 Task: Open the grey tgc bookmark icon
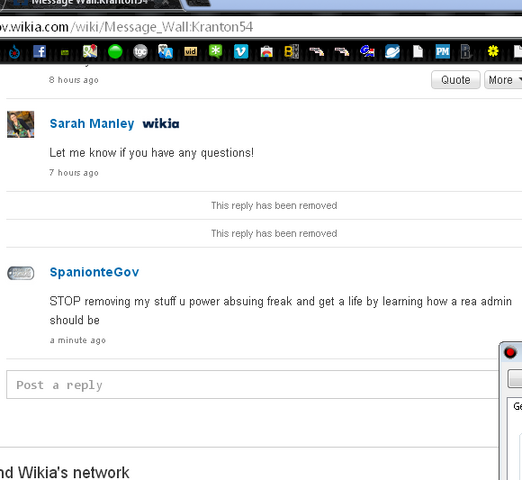[x=140, y=52]
